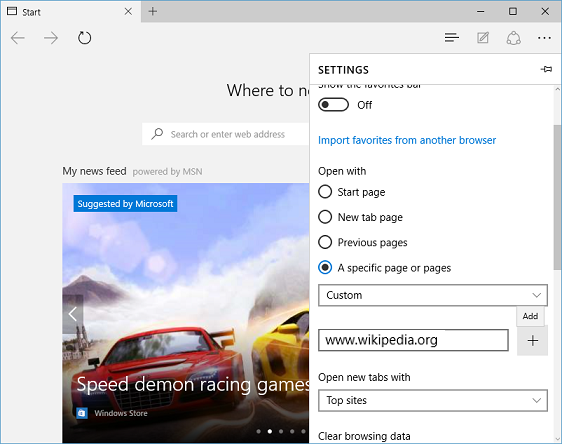Select Previous pages radio option

[x=325, y=242]
